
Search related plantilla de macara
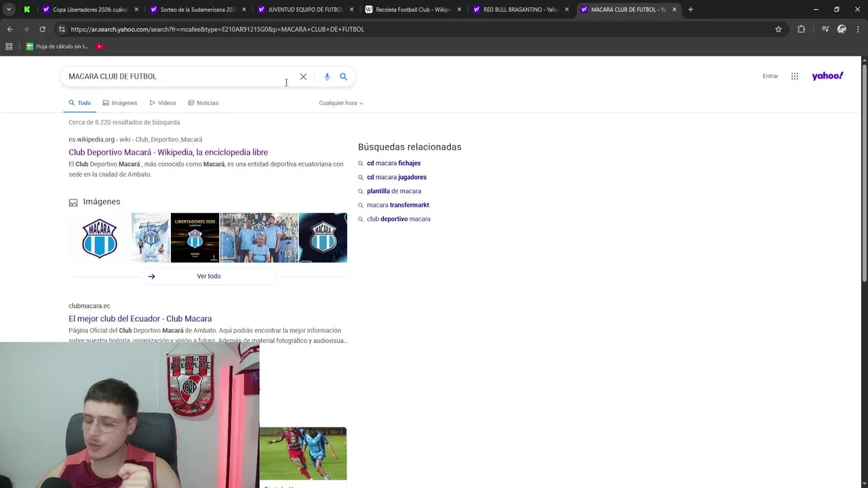click(394, 191)
